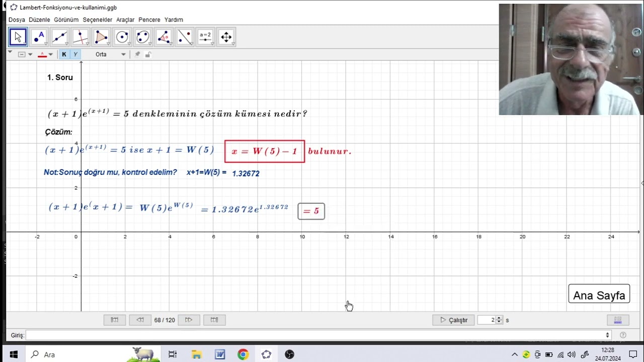644x362 pixels.
Task: Select the Move (arrow) tool
Action: click(x=18, y=37)
